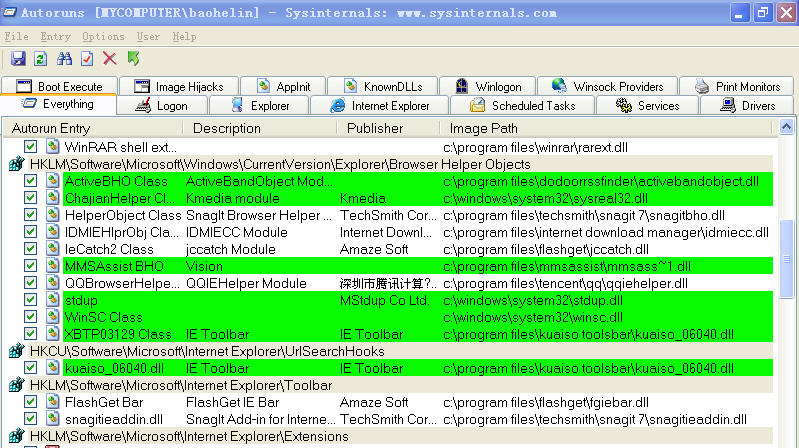Click the file icon beside MMSAssist BHO
Screen dimensions: 799x448
coord(52,266)
